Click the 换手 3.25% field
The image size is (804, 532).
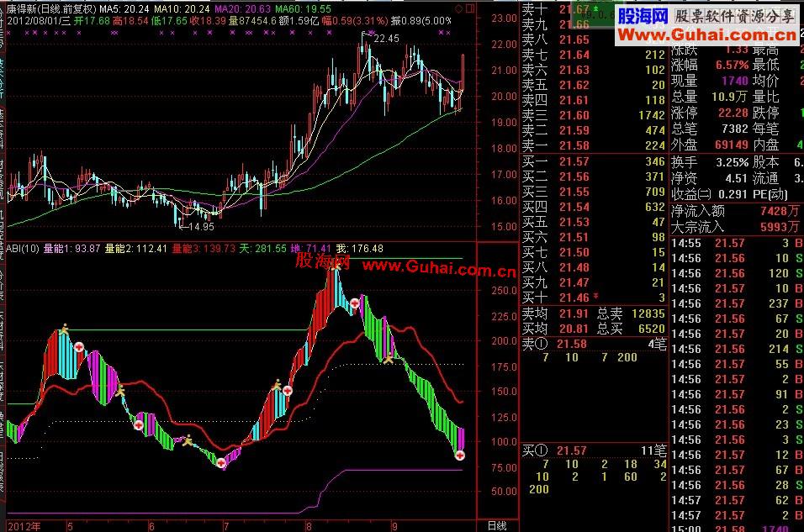point(710,162)
